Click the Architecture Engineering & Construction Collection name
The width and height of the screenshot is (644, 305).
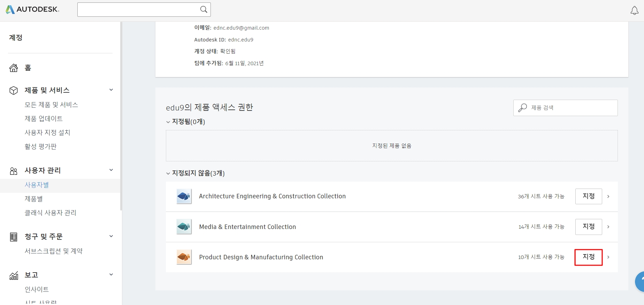coord(272,196)
